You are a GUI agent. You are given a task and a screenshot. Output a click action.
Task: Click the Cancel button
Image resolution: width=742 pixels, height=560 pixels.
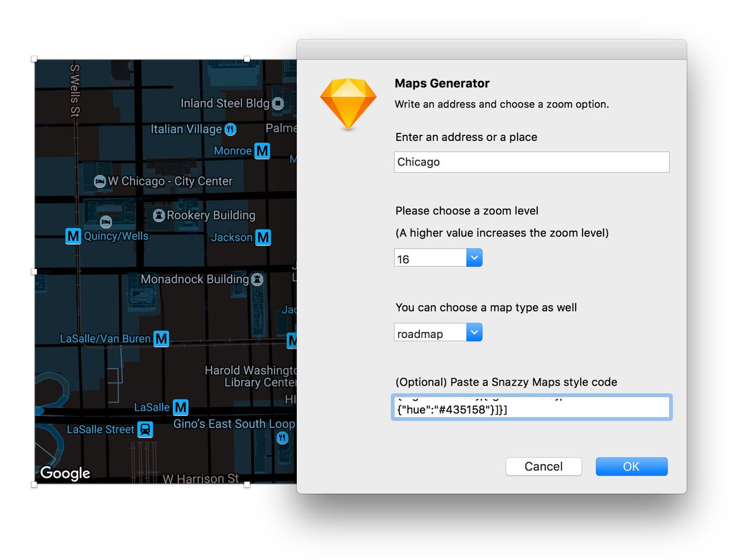pos(544,467)
